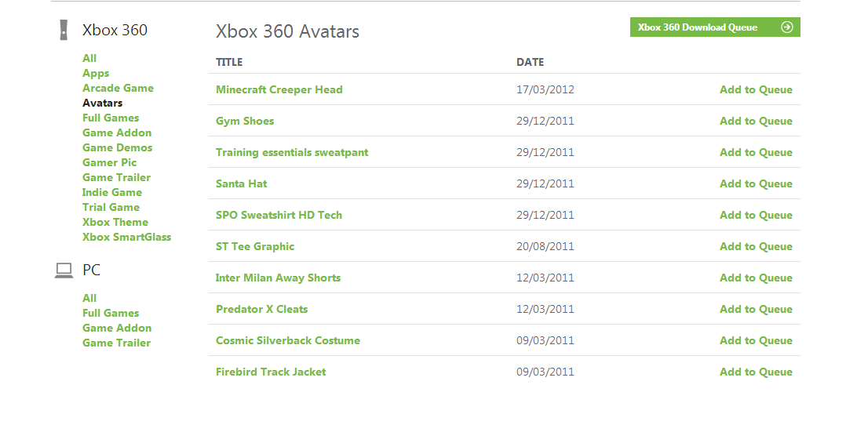Screen dimensions: 868x432
Task: Select Xbox SmartGlass category
Action: [126, 237]
